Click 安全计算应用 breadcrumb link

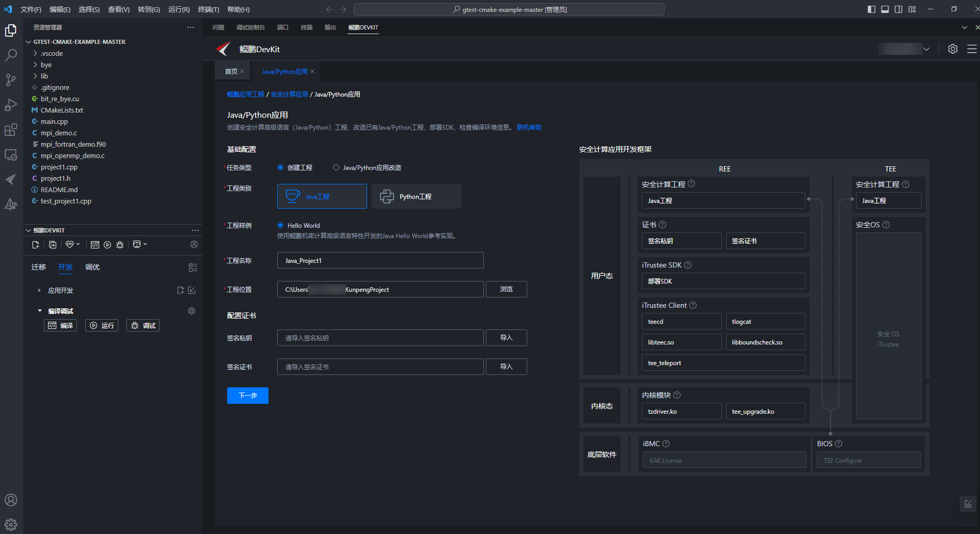(x=289, y=95)
